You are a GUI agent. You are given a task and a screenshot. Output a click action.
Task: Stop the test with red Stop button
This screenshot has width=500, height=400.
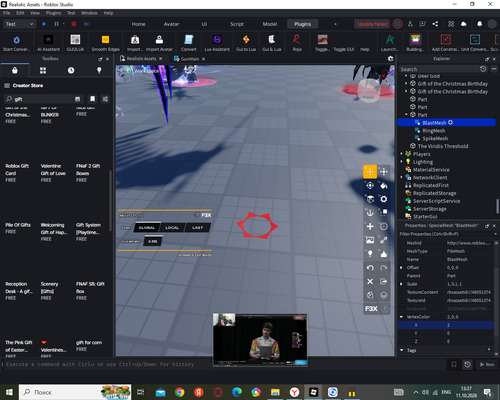tap(74, 24)
